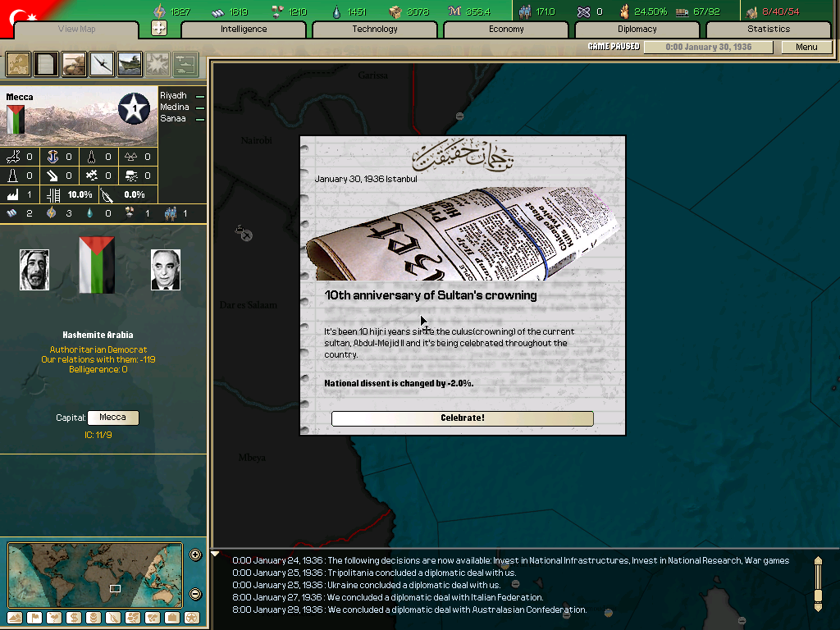This screenshot has height=630, width=840.
Task: Open the Diplomacy tab
Action: pyautogui.click(x=637, y=30)
